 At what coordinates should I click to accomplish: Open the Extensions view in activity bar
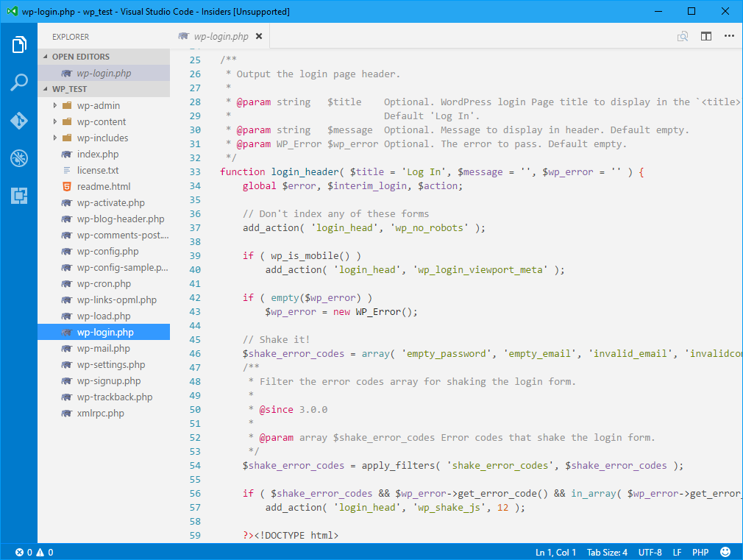(x=19, y=195)
